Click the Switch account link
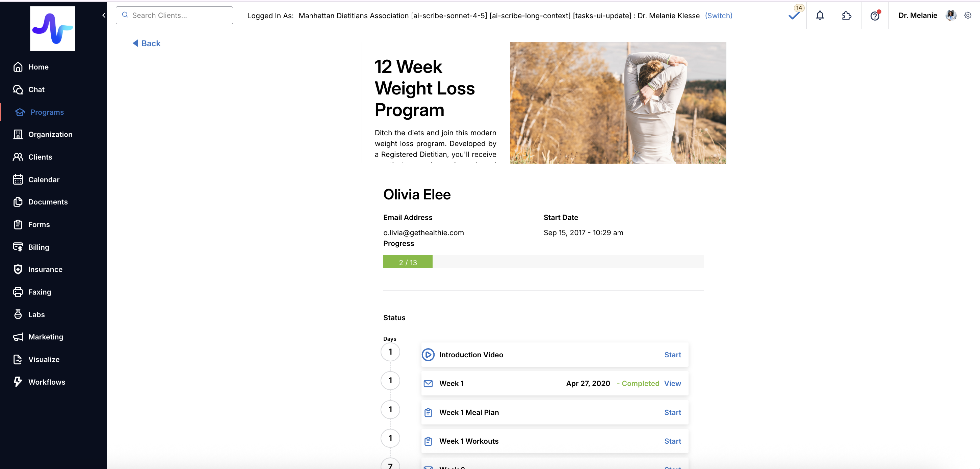 click(718, 16)
